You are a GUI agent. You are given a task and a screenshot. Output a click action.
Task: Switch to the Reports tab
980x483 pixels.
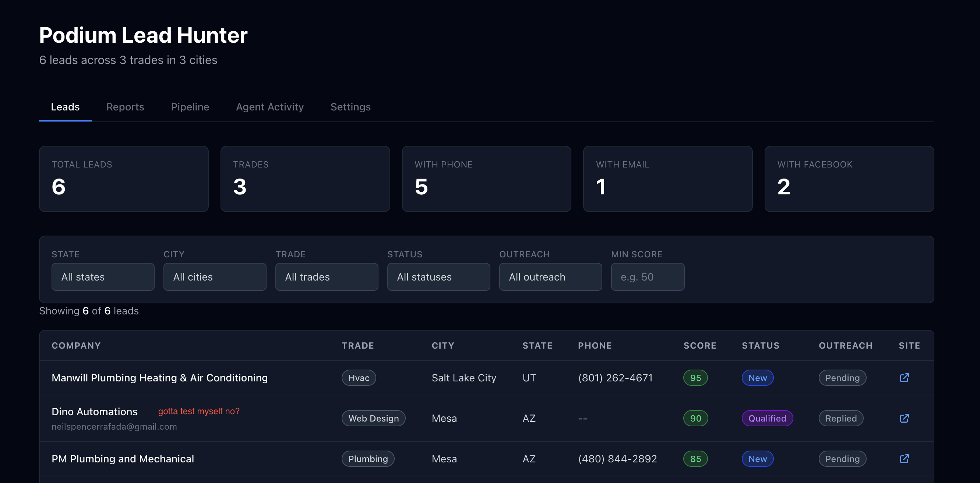(x=125, y=107)
